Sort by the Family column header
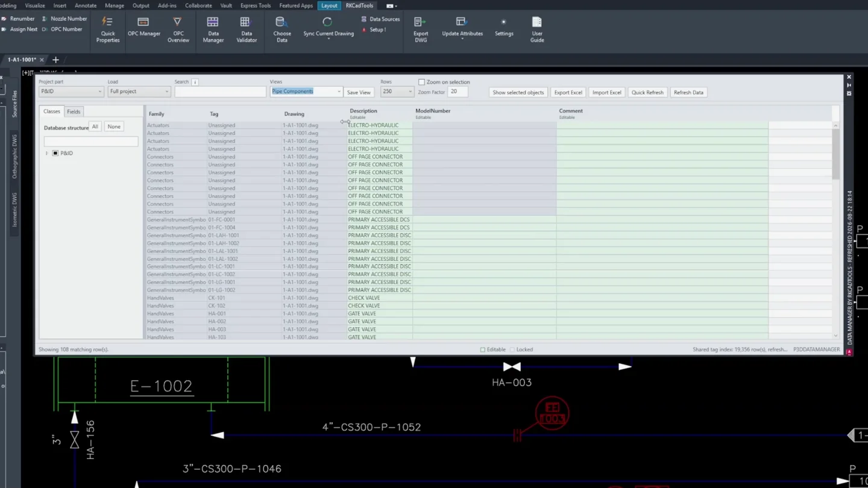The width and height of the screenshot is (868, 488). (x=157, y=114)
